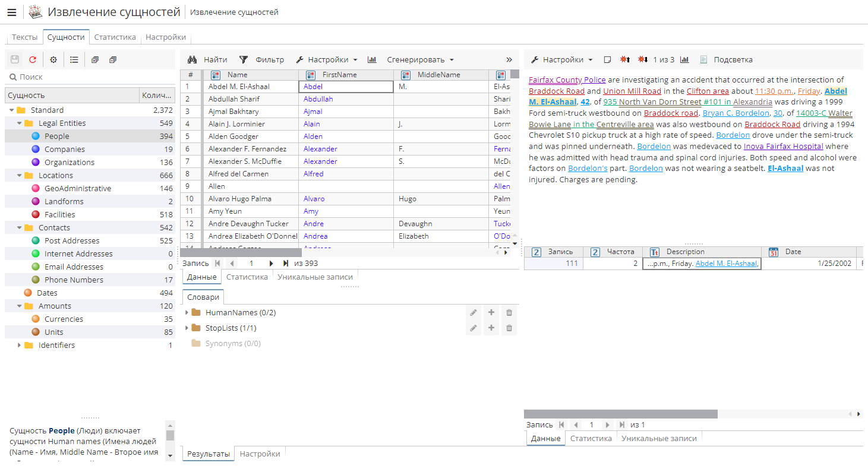This screenshot has width=868, height=466.
Task: Toggle the Подсветка highlighting button
Action: (x=726, y=60)
